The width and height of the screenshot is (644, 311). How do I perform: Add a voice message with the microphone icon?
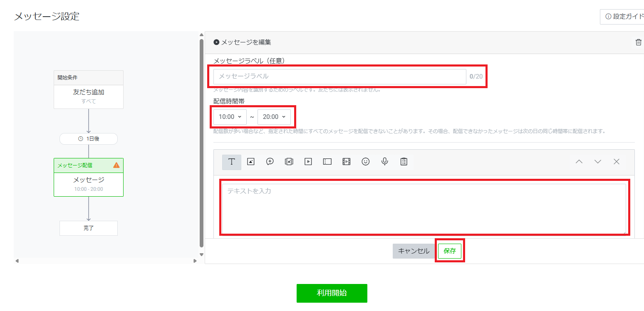(x=384, y=162)
